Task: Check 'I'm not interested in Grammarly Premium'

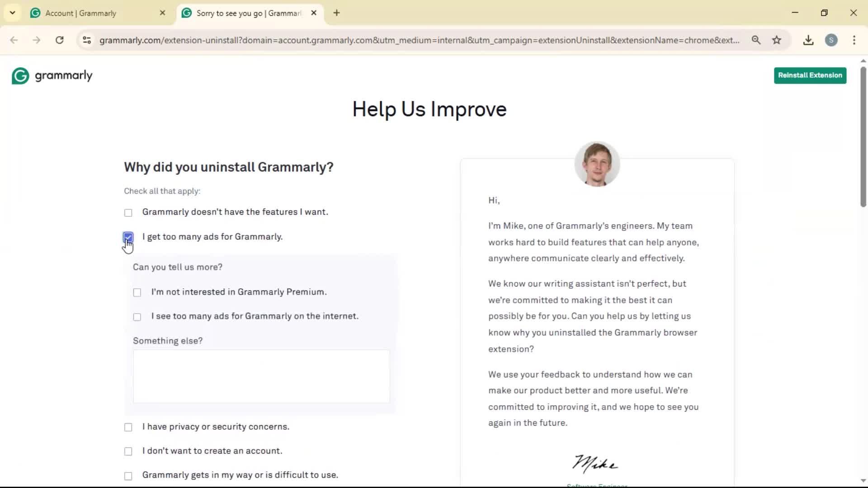Action: [137, 293]
